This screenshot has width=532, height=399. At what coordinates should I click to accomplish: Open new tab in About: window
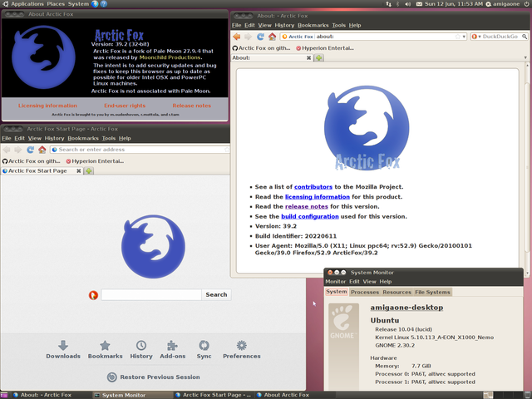click(x=319, y=58)
